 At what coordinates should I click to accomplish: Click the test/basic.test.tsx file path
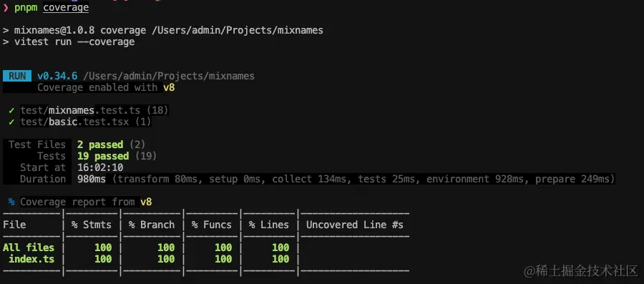(74, 122)
